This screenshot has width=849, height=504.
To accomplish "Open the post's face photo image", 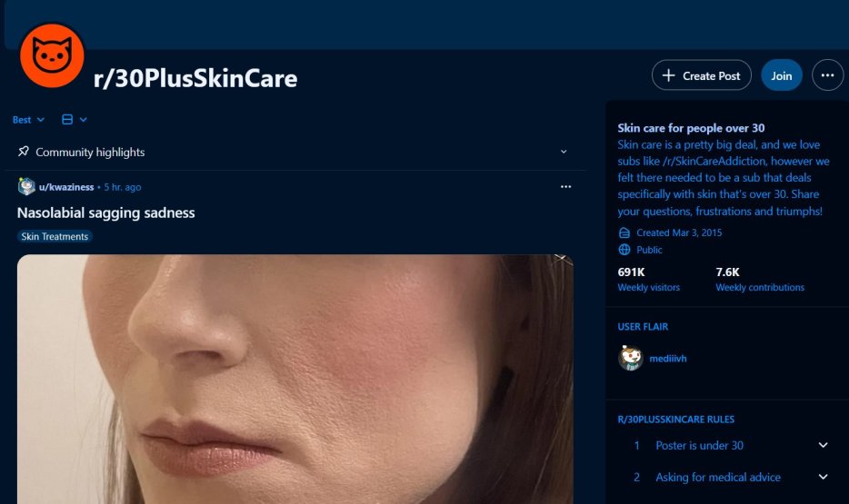I will point(295,379).
